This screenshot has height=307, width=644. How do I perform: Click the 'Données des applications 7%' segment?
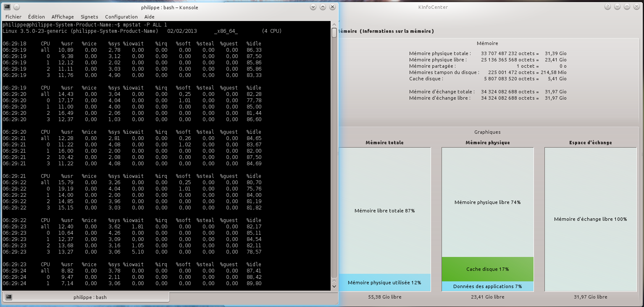pos(488,286)
